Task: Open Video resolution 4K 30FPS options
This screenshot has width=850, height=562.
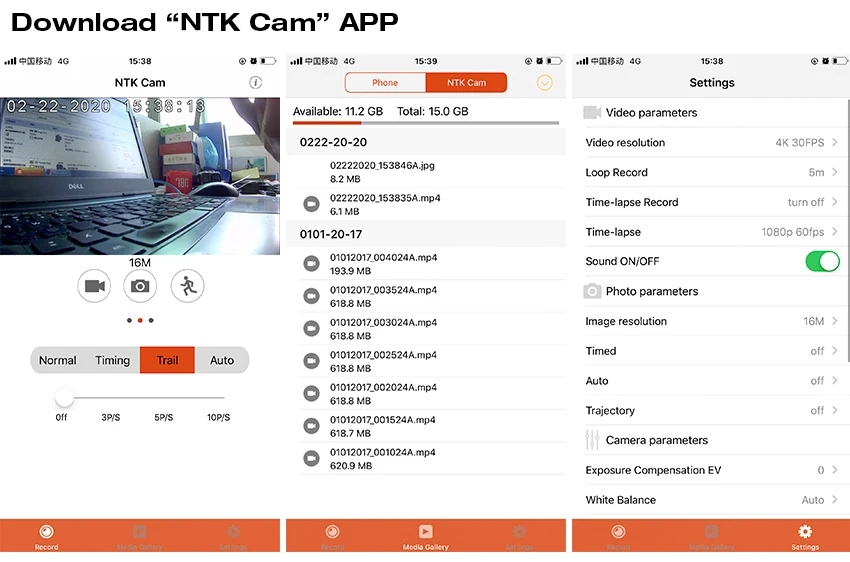Action: click(712, 143)
